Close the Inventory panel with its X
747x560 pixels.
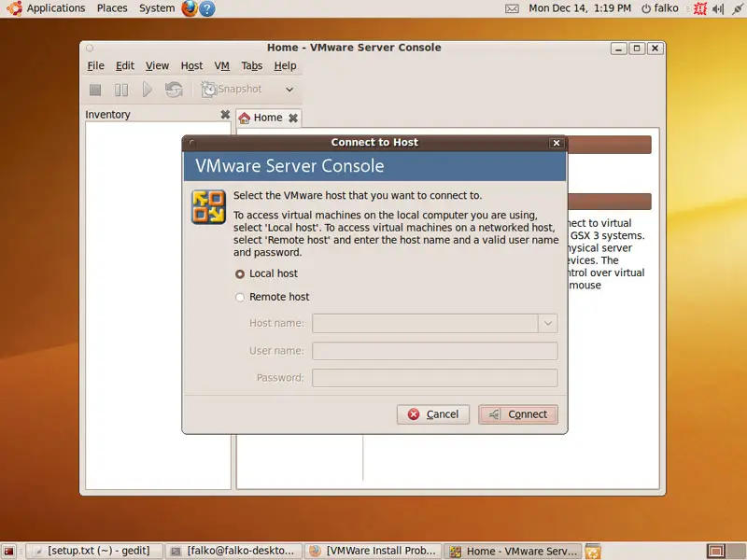point(225,115)
